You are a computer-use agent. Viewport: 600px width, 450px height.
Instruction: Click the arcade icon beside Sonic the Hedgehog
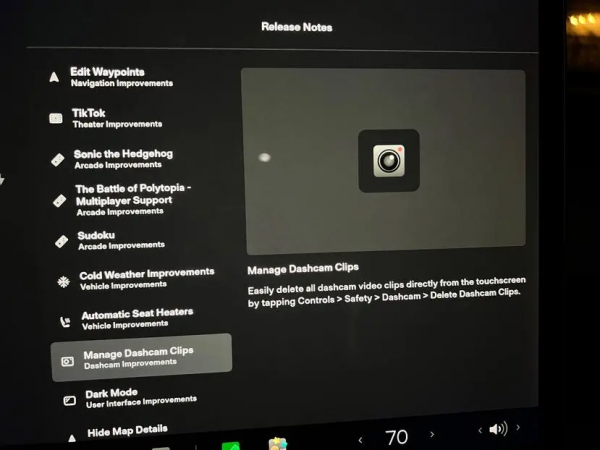tap(58, 160)
